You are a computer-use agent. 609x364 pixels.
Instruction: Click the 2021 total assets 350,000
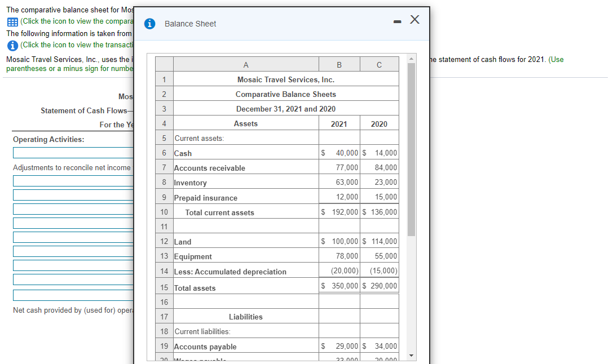click(x=345, y=286)
